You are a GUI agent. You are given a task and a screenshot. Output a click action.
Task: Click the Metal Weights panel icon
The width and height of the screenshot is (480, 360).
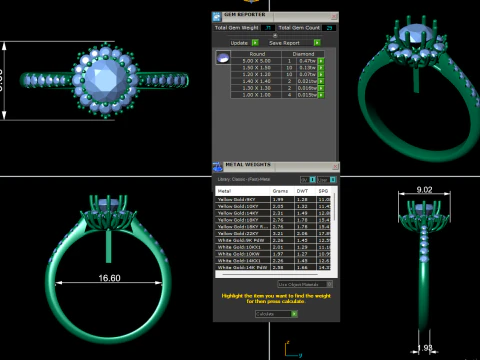click(x=217, y=166)
